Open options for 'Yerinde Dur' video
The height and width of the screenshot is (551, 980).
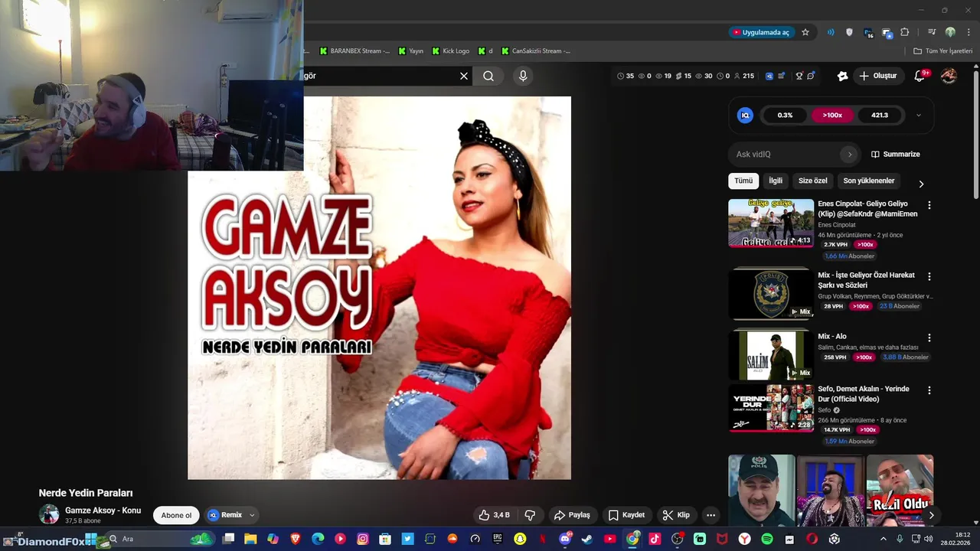pos(929,390)
